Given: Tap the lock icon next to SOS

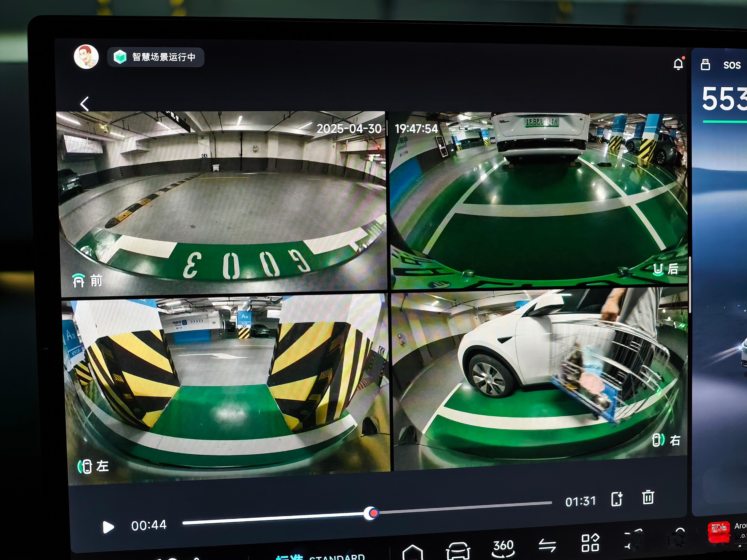Looking at the screenshot, I should click(705, 65).
